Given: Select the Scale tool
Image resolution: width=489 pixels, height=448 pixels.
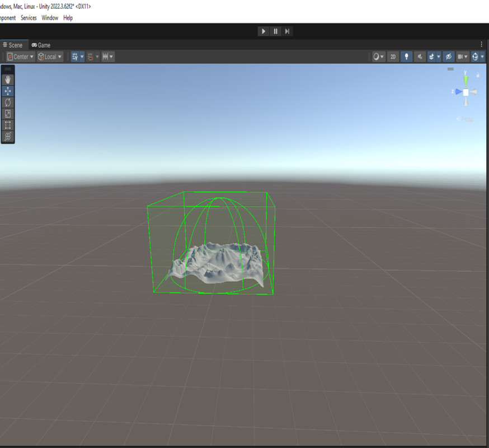Looking at the screenshot, I should (8, 114).
